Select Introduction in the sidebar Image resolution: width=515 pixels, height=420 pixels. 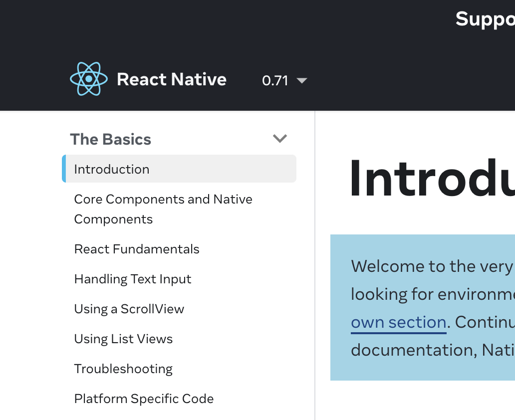[112, 169]
